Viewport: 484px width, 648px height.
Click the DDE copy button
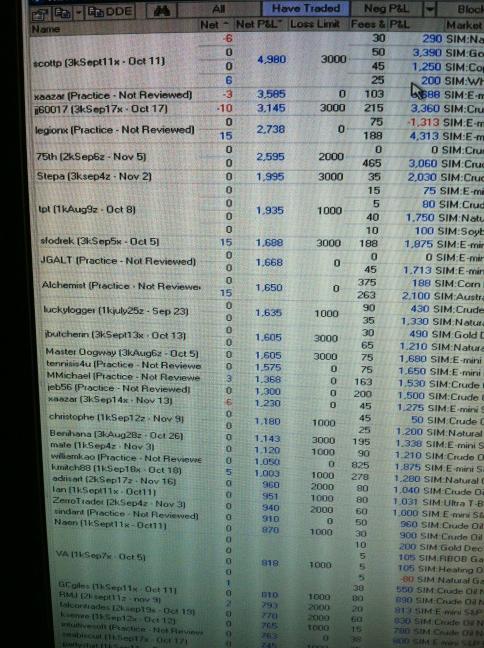tap(110, 12)
